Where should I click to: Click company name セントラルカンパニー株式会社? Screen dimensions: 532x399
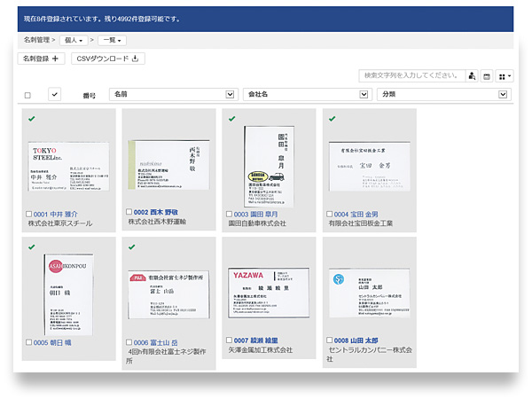tap(370, 354)
